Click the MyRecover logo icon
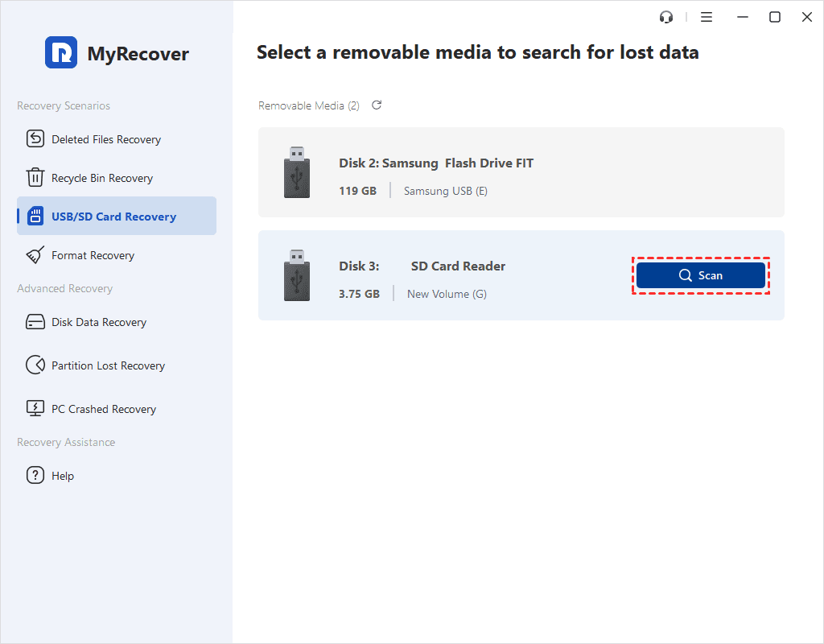The height and width of the screenshot is (644, 824). click(x=61, y=52)
